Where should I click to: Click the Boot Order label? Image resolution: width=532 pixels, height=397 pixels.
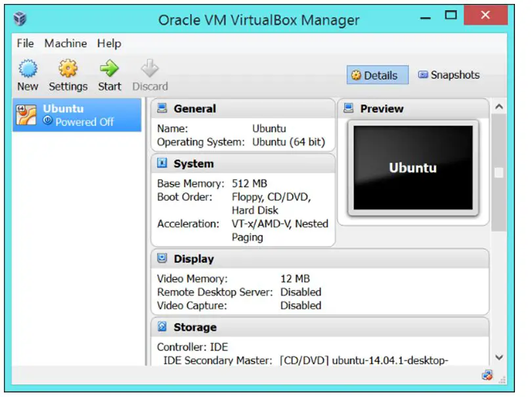click(185, 197)
